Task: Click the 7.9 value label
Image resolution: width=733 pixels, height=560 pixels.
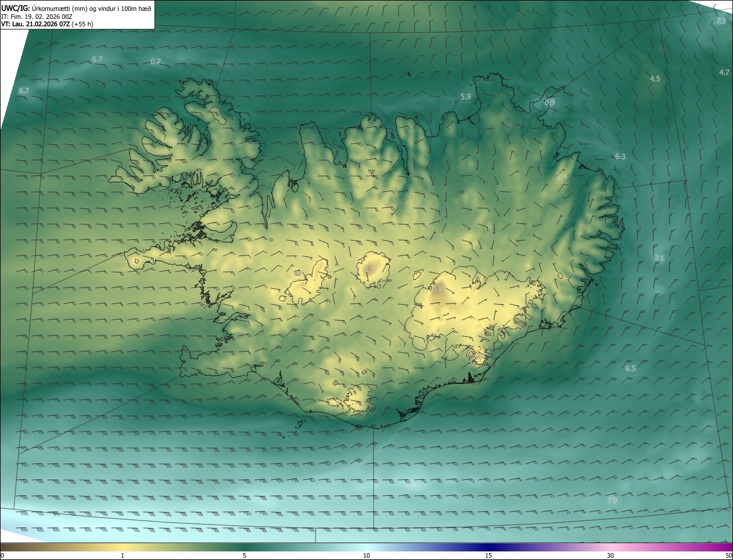Action: (612, 500)
